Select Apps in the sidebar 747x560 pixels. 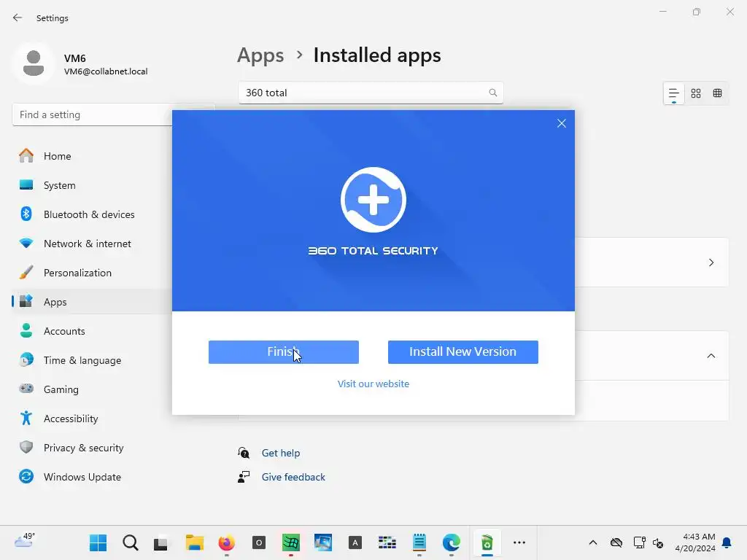pos(92,302)
